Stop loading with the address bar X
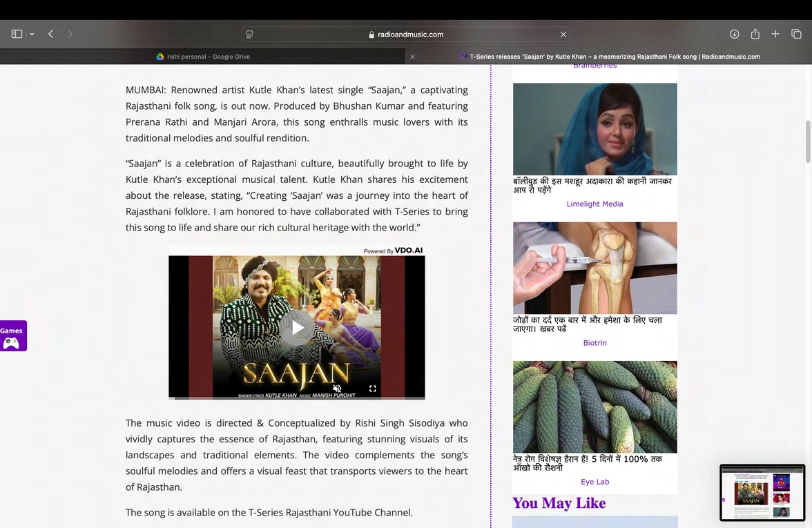Screen dimensions: 812x528 point(563,35)
